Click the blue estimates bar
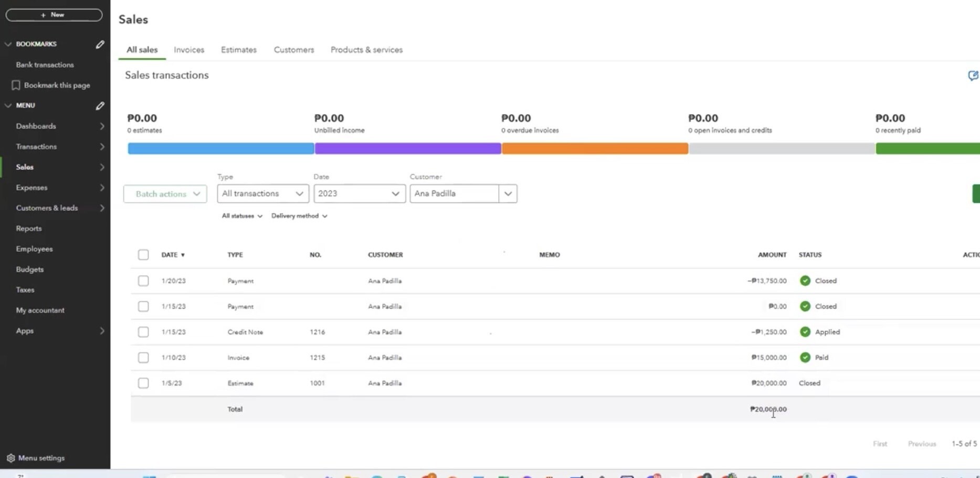The height and width of the screenshot is (478, 980). tap(221, 148)
